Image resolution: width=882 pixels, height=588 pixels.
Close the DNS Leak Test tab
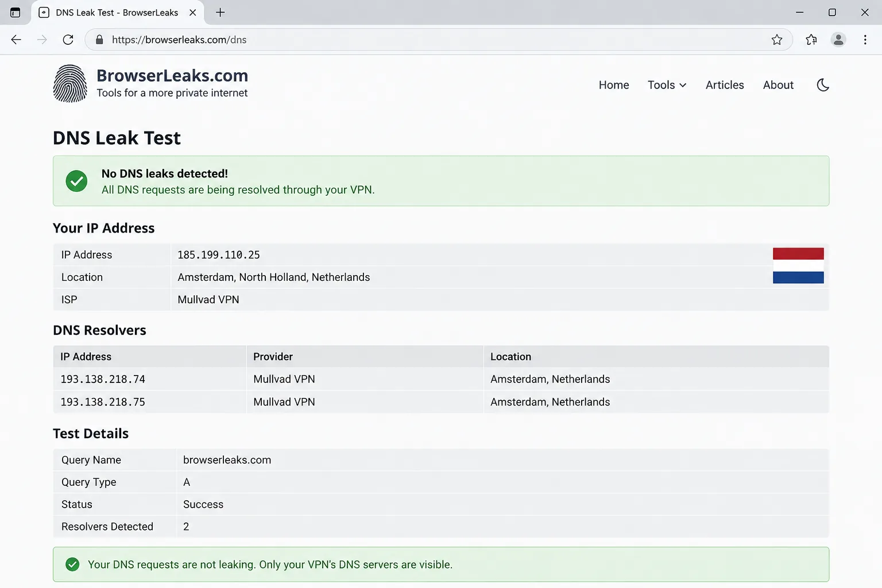193,12
